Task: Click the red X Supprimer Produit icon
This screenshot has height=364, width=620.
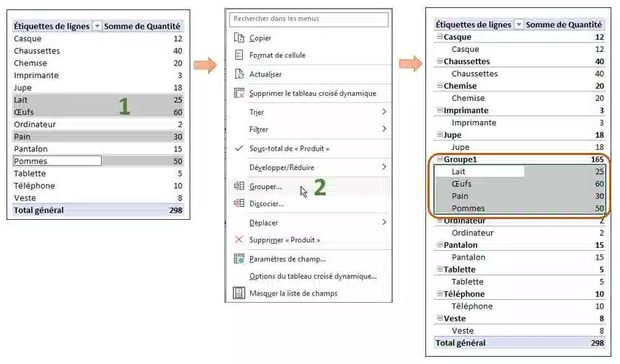Action: click(x=239, y=239)
